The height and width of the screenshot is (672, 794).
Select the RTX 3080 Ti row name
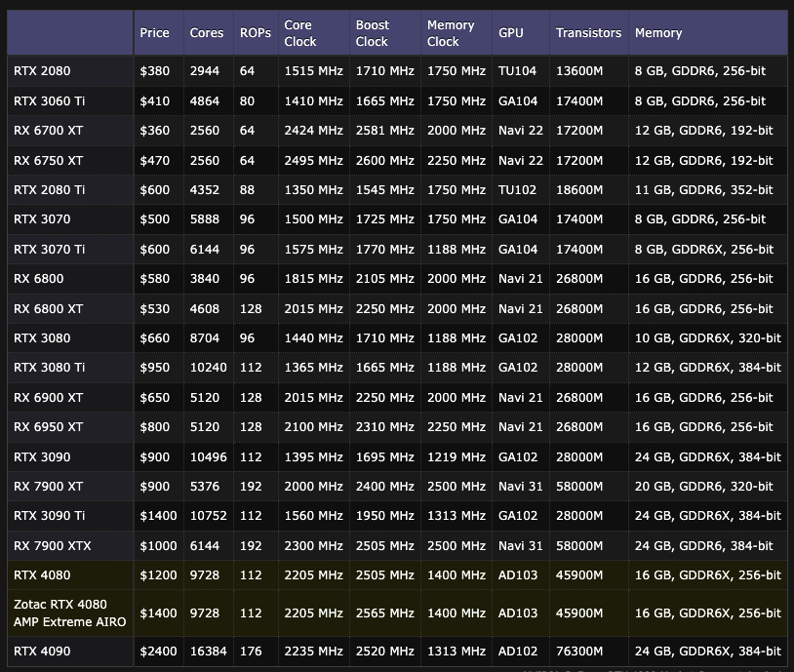pyautogui.click(x=49, y=367)
